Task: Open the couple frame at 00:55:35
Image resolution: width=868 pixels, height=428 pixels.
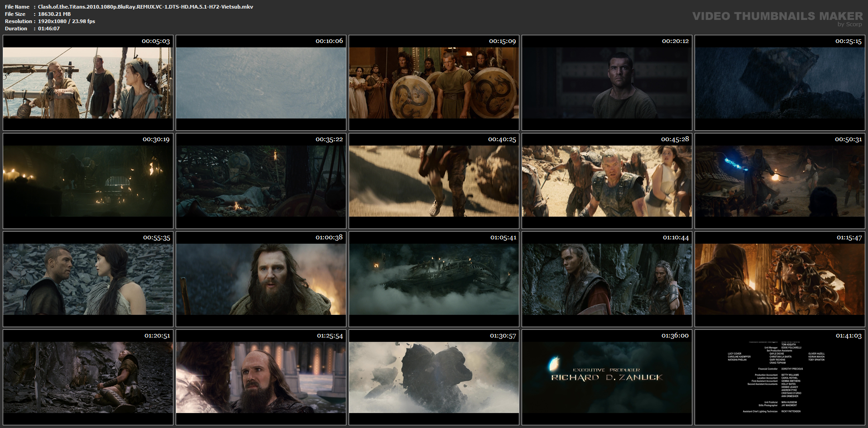Action: click(88, 279)
